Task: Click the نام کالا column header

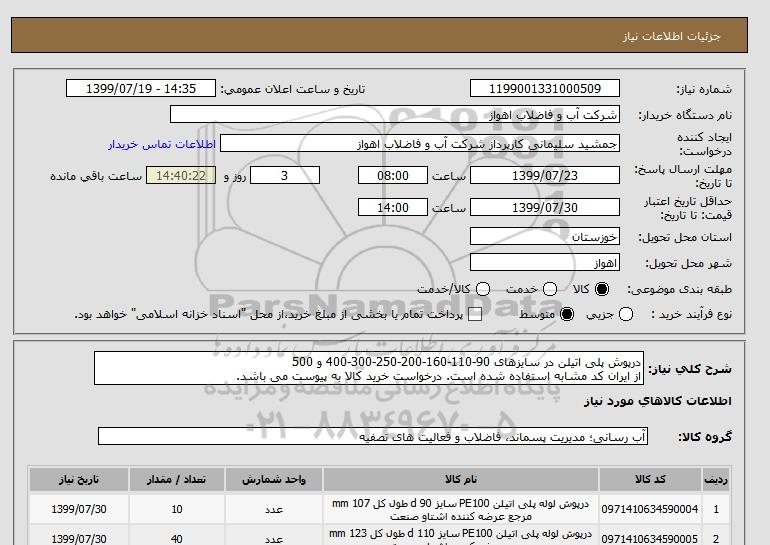Action: pyautogui.click(x=461, y=479)
